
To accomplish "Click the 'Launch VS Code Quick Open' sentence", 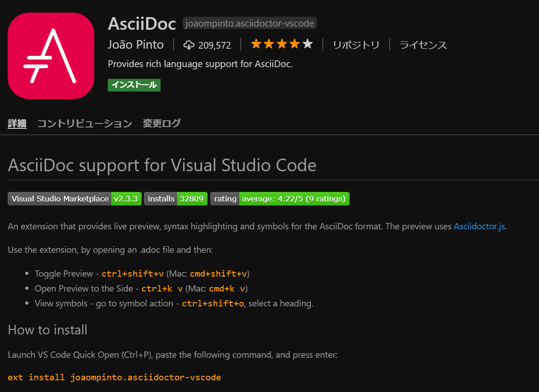I will 173,355.
